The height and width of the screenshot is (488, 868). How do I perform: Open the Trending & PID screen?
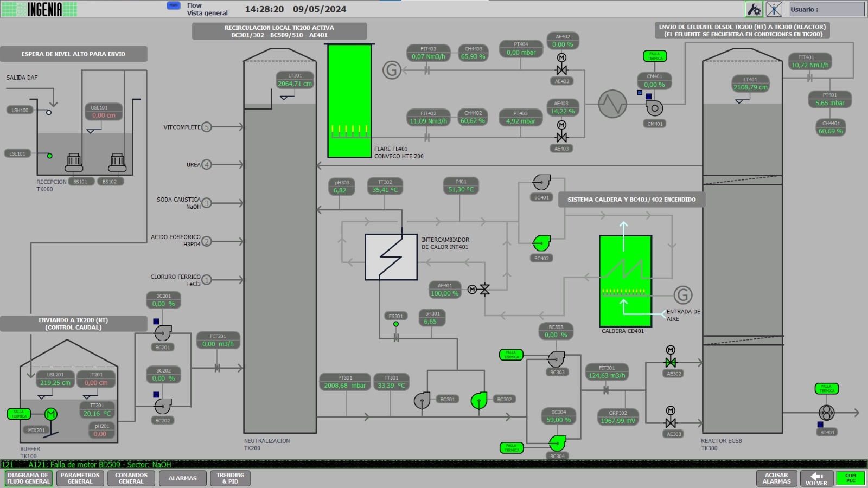click(x=230, y=478)
